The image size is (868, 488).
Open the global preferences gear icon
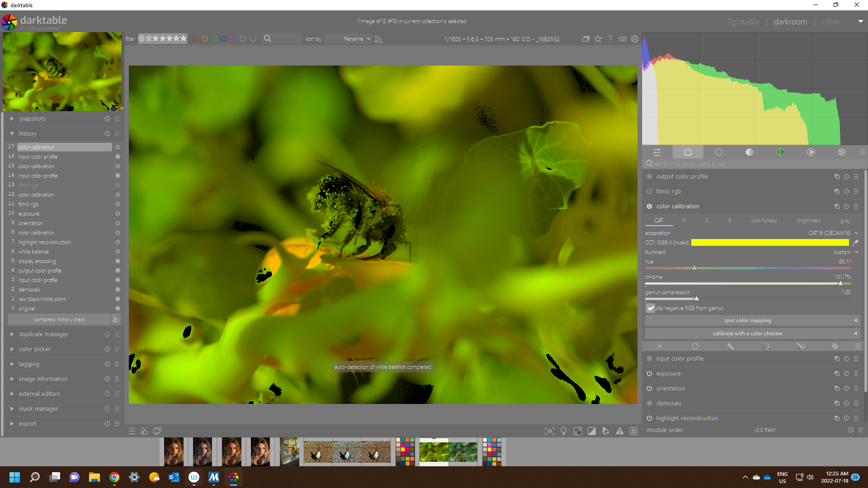click(x=635, y=39)
